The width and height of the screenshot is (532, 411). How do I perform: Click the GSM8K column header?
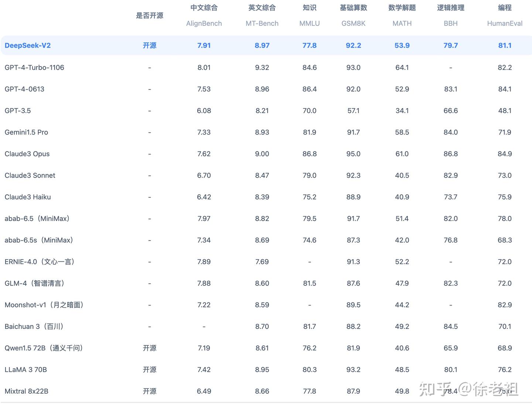[x=354, y=23]
